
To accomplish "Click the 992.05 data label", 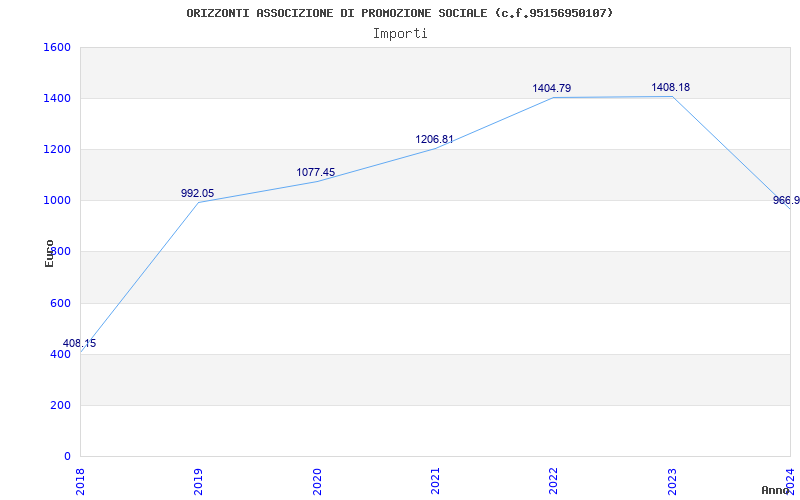I will tap(197, 193).
